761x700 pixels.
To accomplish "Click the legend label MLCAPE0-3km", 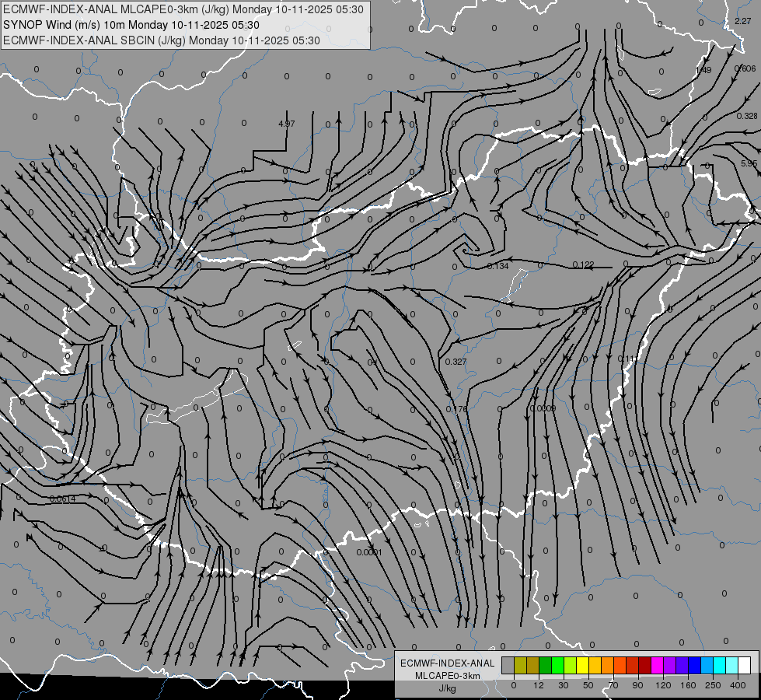I will point(448,676).
